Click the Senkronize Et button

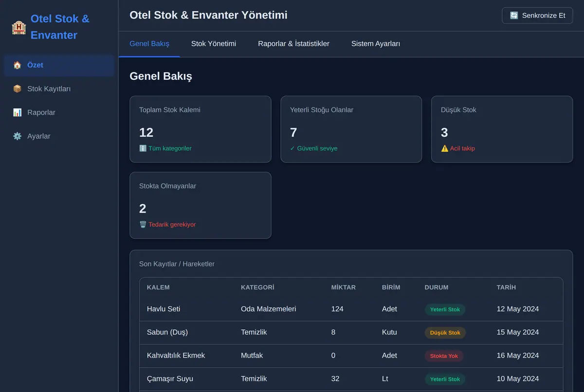(x=537, y=16)
